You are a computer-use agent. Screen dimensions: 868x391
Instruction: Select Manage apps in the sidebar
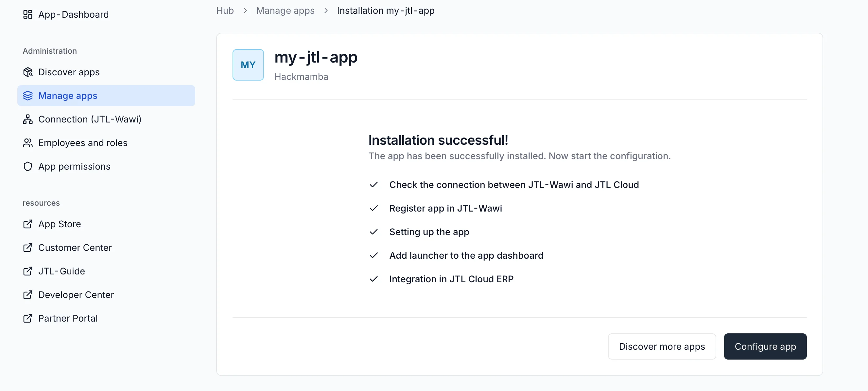[107, 96]
